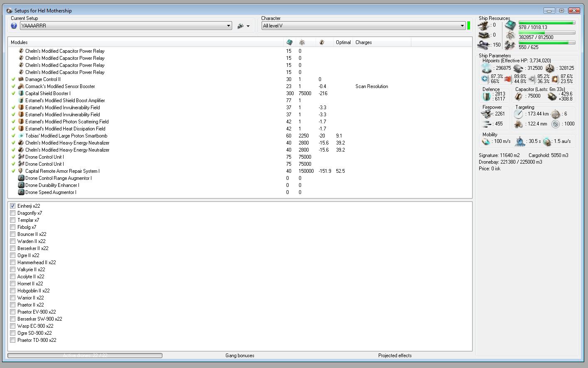The width and height of the screenshot is (588, 368).
Task: Click the capacitor usage column header icon
Action: click(322, 42)
